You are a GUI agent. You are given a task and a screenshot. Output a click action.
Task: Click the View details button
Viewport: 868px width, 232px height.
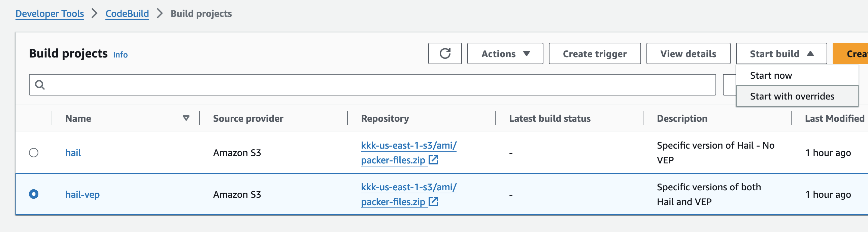688,53
